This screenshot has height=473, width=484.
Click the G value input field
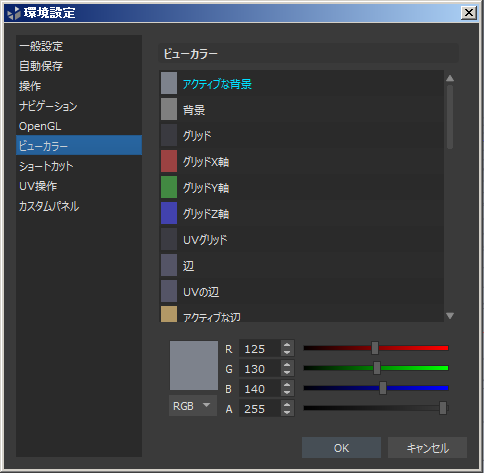point(260,369)
